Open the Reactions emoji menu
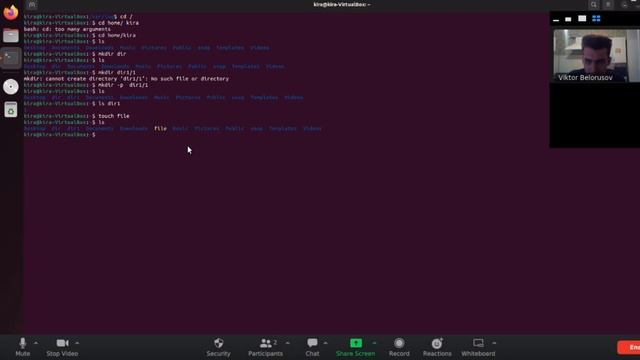The height and width of the screenshot is (360, 640). click(x=437, y=347)
